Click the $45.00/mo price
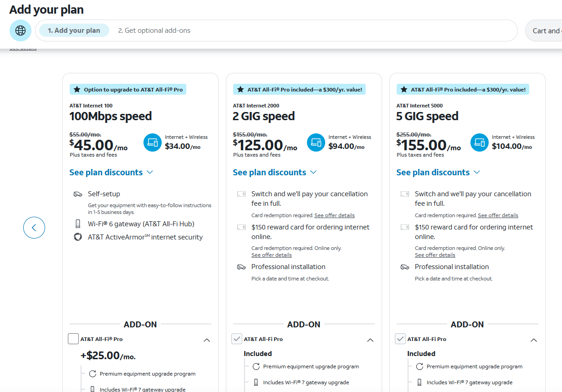The height and width of the screenshot is (392, 562). 98,145
